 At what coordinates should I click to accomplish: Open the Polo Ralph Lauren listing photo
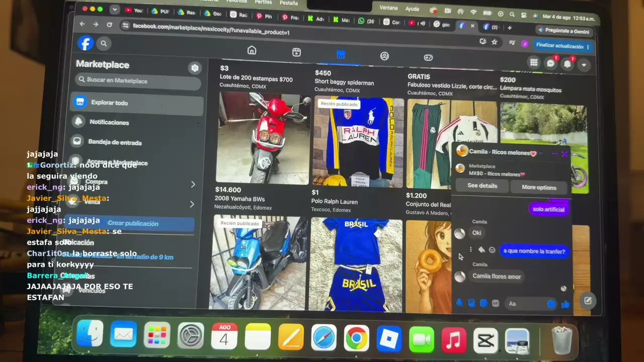click(x=358, y=143)
